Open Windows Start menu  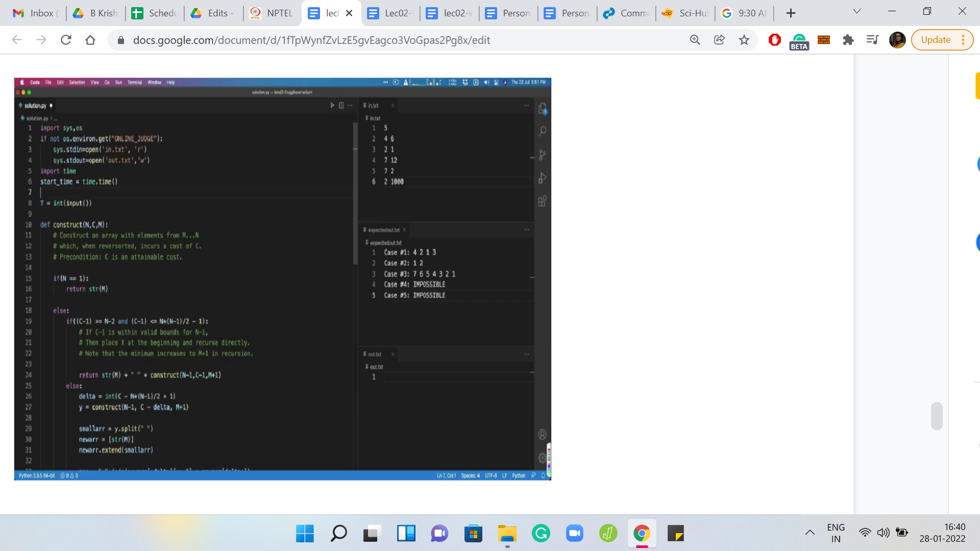[x=305, y=534]
